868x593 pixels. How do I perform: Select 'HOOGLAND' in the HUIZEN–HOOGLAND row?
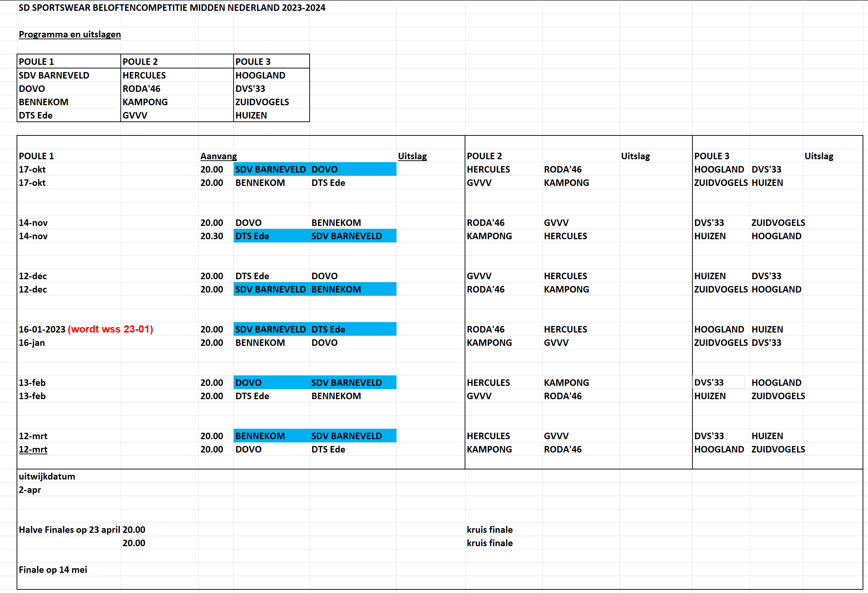click(x=776, y=236)
